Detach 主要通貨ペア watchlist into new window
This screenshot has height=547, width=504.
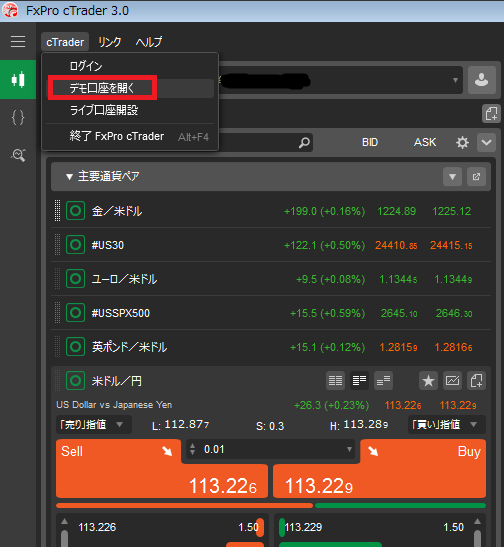pyautogui.click(x=476, y=177)
